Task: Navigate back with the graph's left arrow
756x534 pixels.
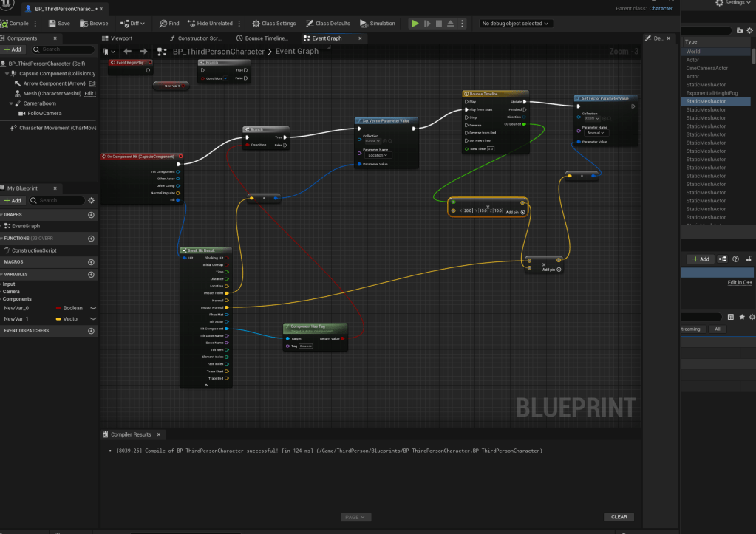Action: point(128,52)
